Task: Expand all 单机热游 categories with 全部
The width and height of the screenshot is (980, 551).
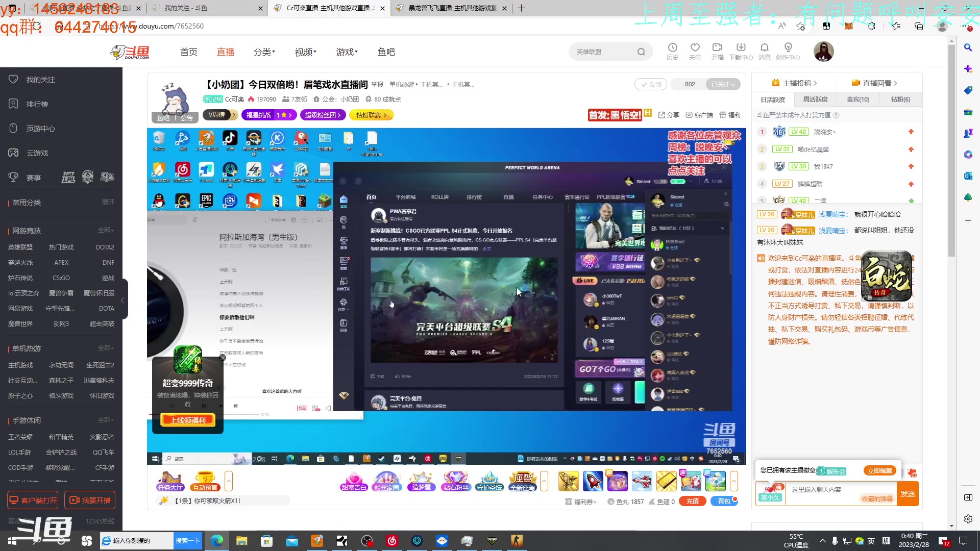Action: coord(106,348)
